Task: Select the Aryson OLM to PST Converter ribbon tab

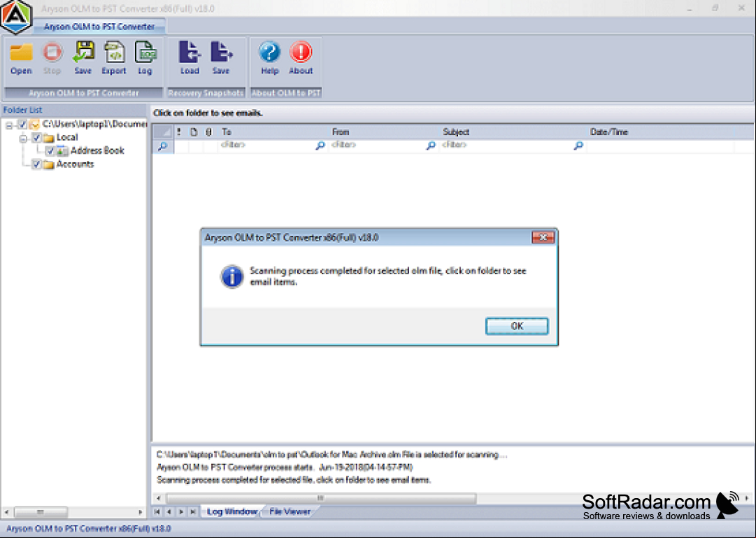Action: (99, 27)
